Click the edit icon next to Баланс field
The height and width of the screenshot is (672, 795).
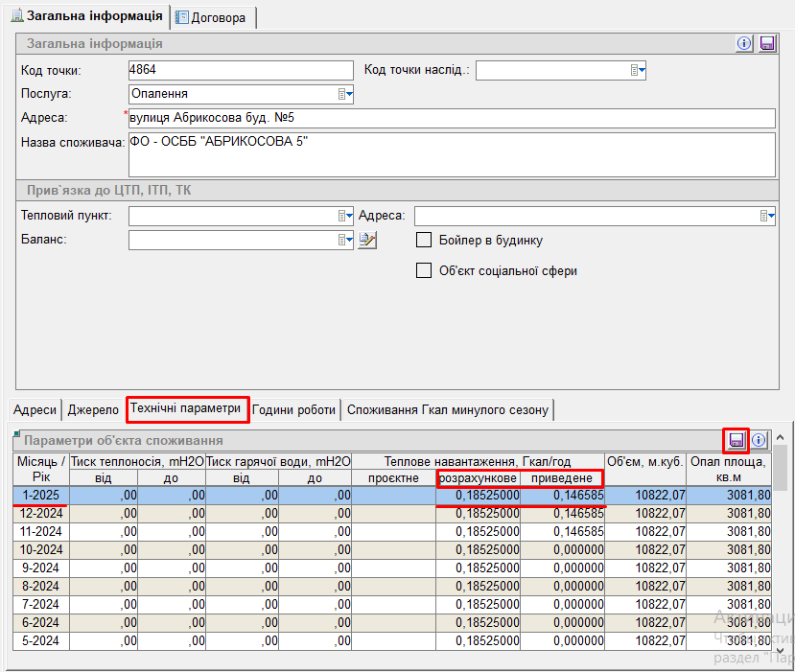367,240
